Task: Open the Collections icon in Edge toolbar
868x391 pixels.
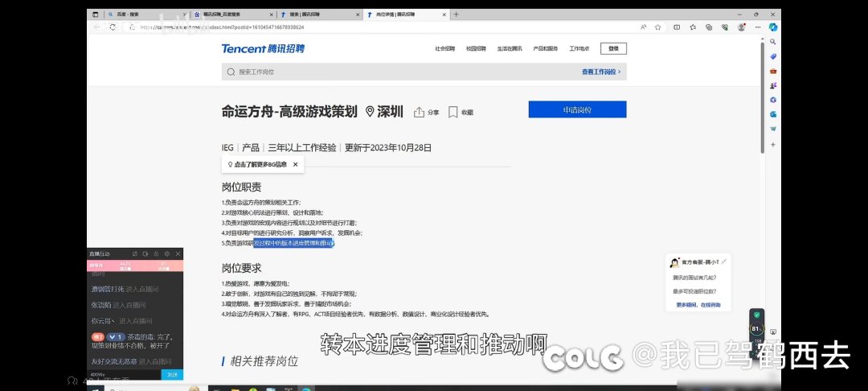Action: point(709,27)
